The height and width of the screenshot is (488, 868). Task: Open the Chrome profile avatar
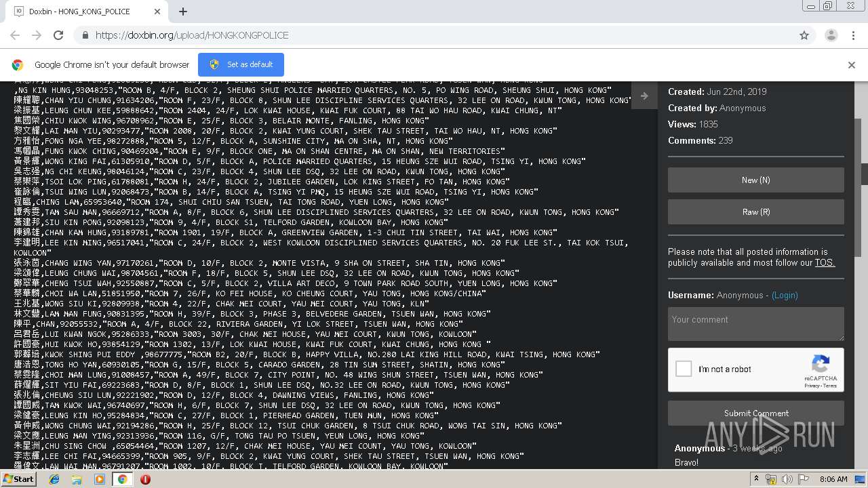(831, 35)
